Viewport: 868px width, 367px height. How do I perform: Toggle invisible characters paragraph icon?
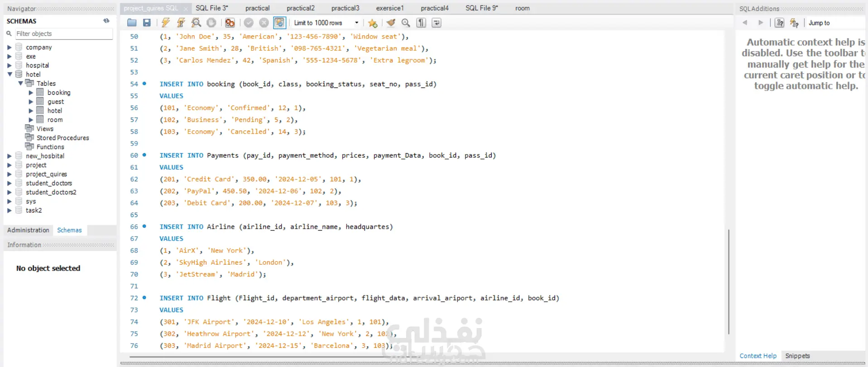[421, 23]
